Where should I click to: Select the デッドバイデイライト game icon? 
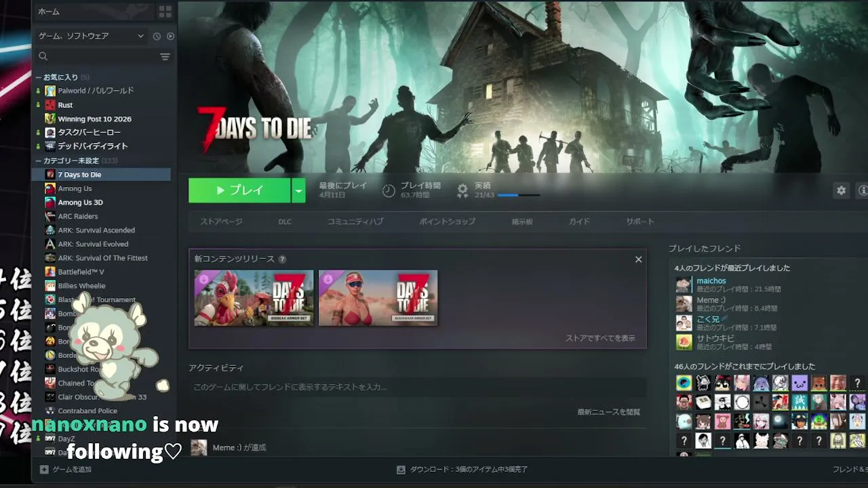tap(50, 146)
